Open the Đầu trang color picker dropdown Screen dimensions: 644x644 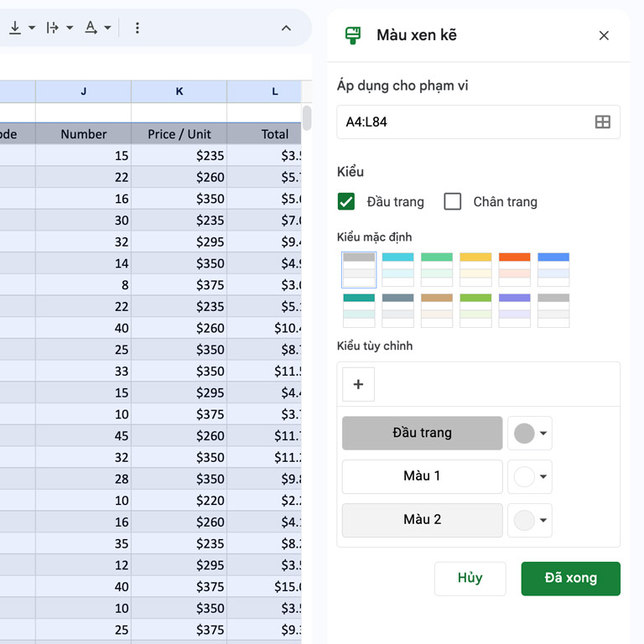tap(530, 434)
